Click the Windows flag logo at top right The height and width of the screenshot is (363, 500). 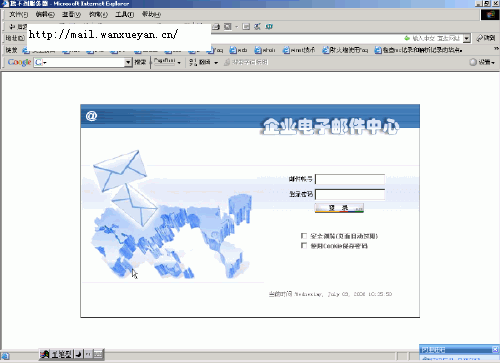pyautogui.click(x=490, y=15)
